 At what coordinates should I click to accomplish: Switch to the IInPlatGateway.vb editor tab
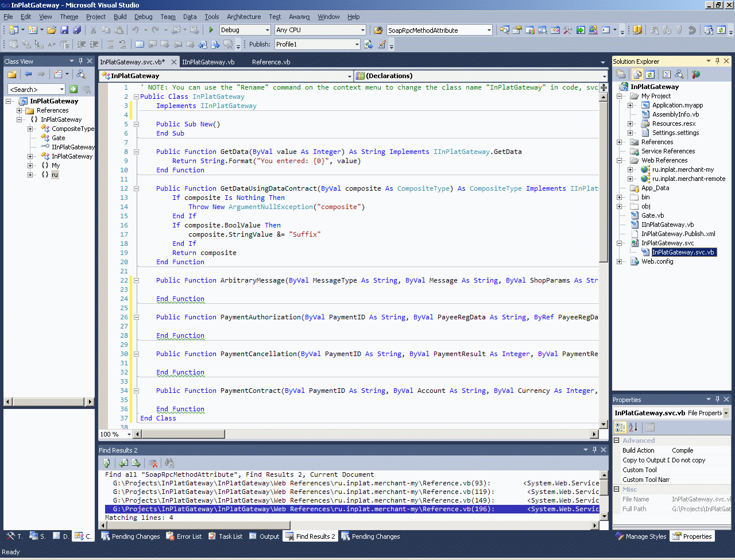(208, 62)
